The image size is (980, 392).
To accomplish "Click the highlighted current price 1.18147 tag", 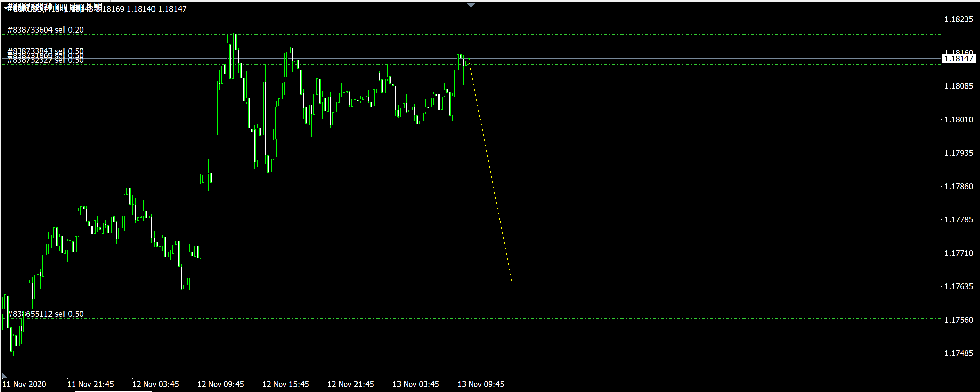I will pyautogui.click(x=958, y=59).
